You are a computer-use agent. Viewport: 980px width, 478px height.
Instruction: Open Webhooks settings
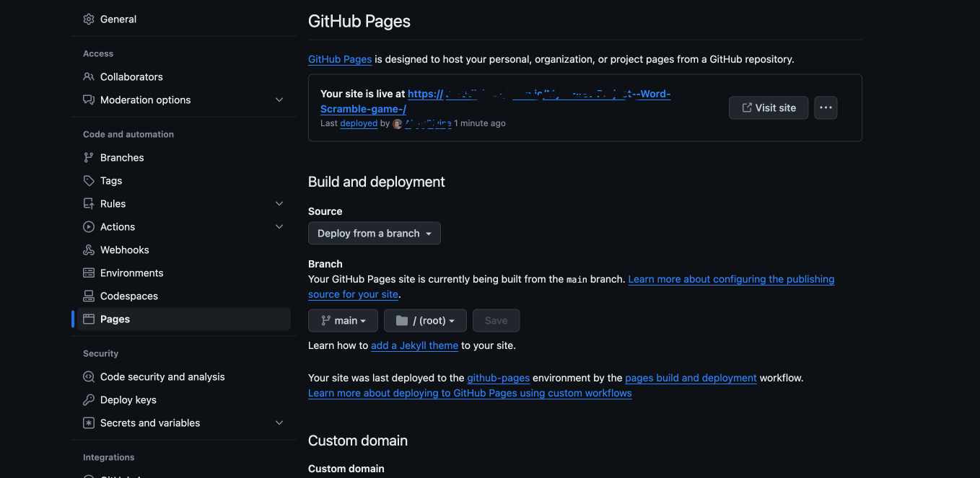point(184,250)
